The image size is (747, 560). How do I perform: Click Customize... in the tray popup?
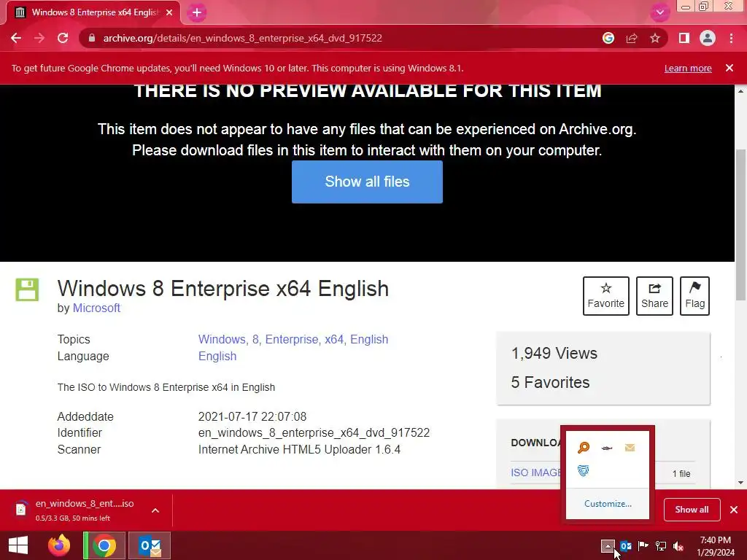(608, 504)
